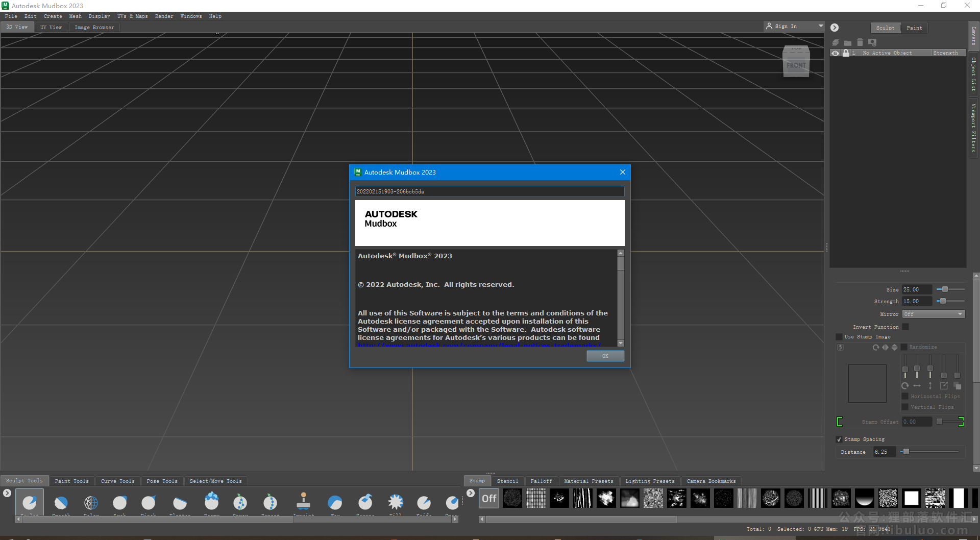The width and height of the screenshot is (980, 540).
Task: Select the Imprint stamp tool
Action: pos(304,503)
